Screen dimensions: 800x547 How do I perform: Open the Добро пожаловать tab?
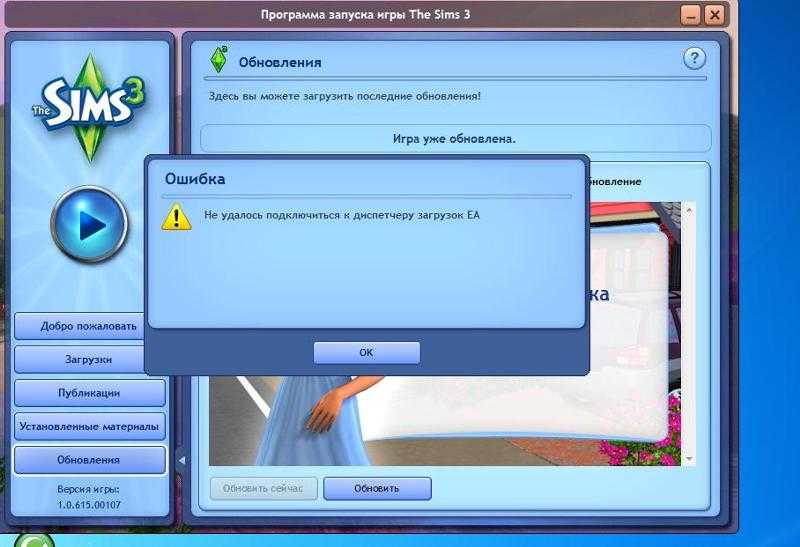pyautogui.click(x=81, y=326)
